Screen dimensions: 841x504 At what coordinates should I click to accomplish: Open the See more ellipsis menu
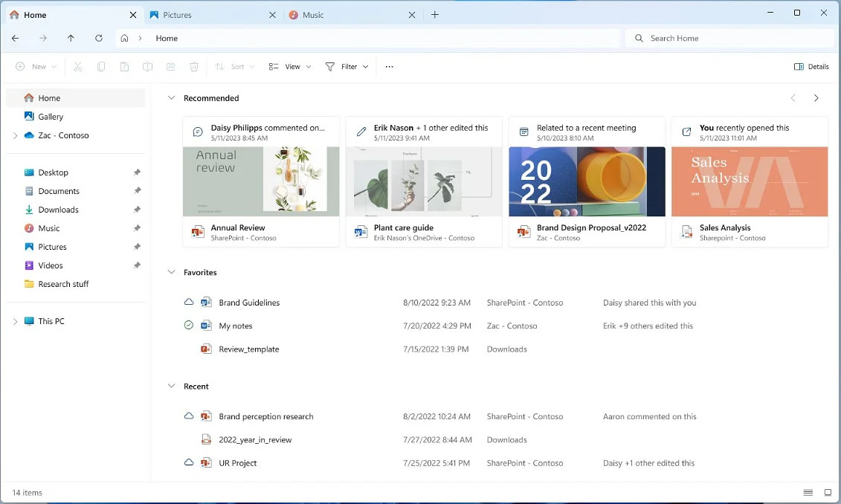coord(390,66)
